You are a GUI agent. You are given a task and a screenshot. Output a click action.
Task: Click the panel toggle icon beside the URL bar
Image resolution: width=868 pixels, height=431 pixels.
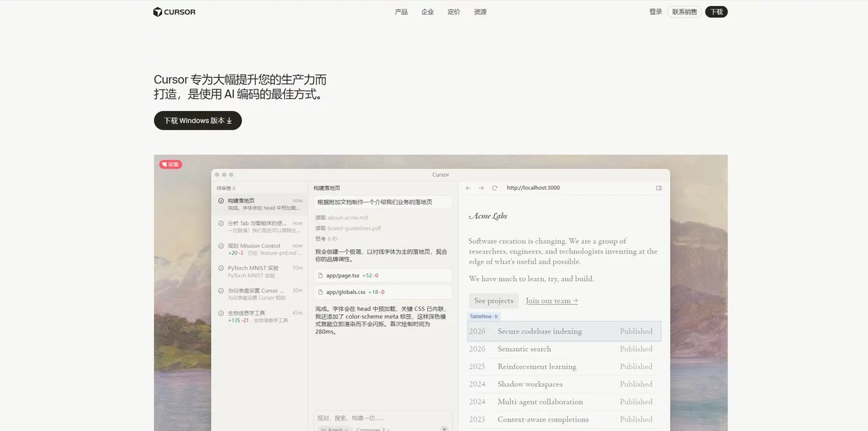(x=658, y=188)
